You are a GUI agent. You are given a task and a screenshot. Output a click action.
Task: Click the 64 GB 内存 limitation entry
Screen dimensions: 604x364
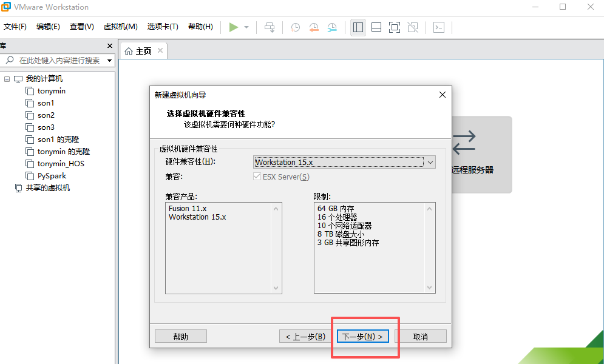[x=336, y=208]
